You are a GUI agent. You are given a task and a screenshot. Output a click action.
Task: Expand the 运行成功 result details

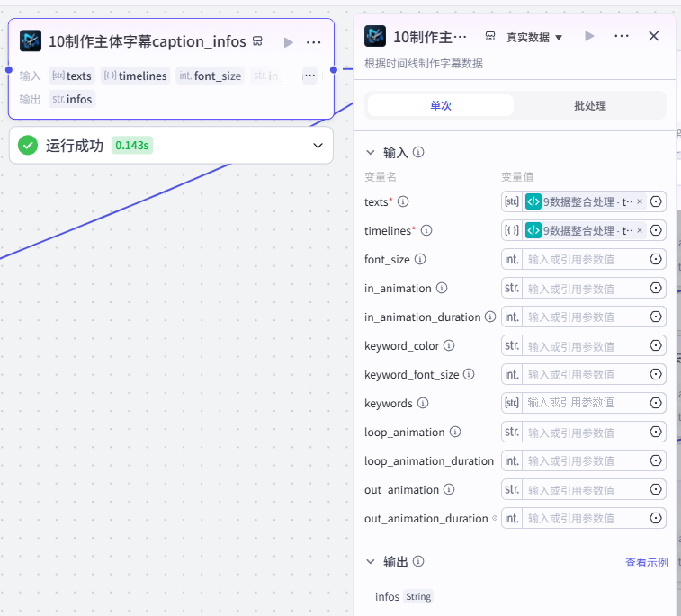coord(318,146)
